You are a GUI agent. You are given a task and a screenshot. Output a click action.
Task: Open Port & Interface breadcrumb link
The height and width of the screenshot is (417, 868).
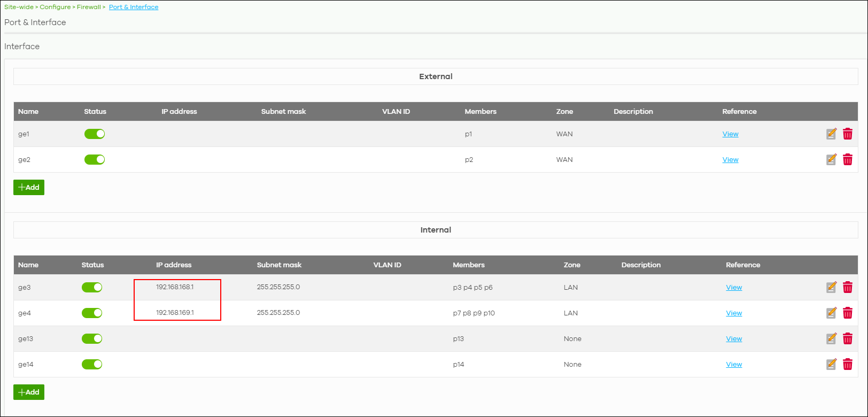click(134, 7)
